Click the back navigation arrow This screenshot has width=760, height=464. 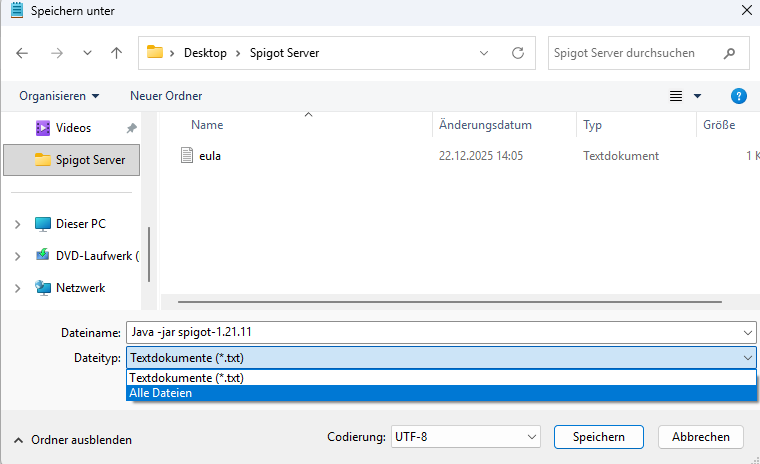(x=23, y=53)
